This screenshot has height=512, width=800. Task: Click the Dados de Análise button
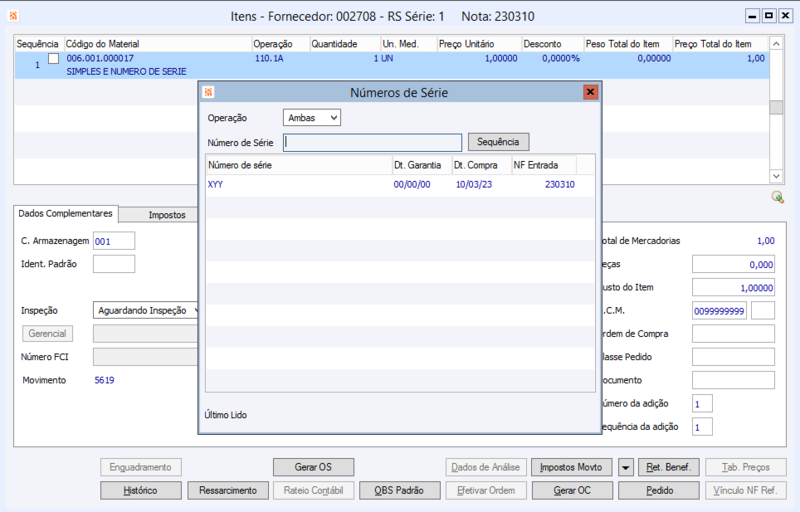(x=486, y=467)
